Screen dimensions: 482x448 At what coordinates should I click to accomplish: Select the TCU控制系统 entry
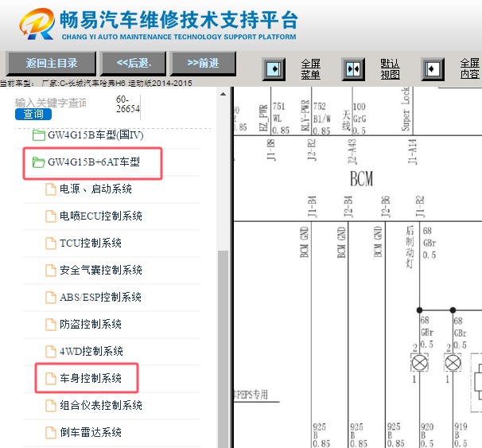(x=91, y=243)
